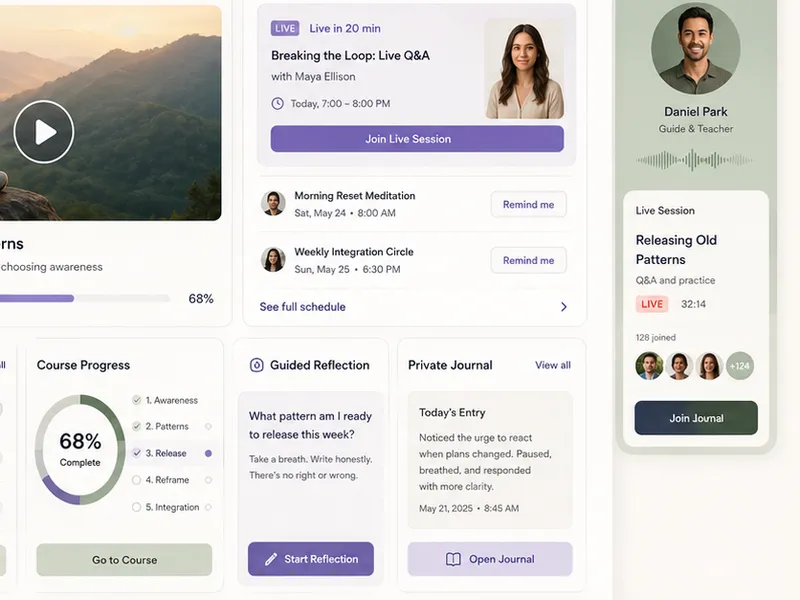Select the dot indicator beside 2. Patterns
This screenshot has width=800, height=600.
(208, 426)
